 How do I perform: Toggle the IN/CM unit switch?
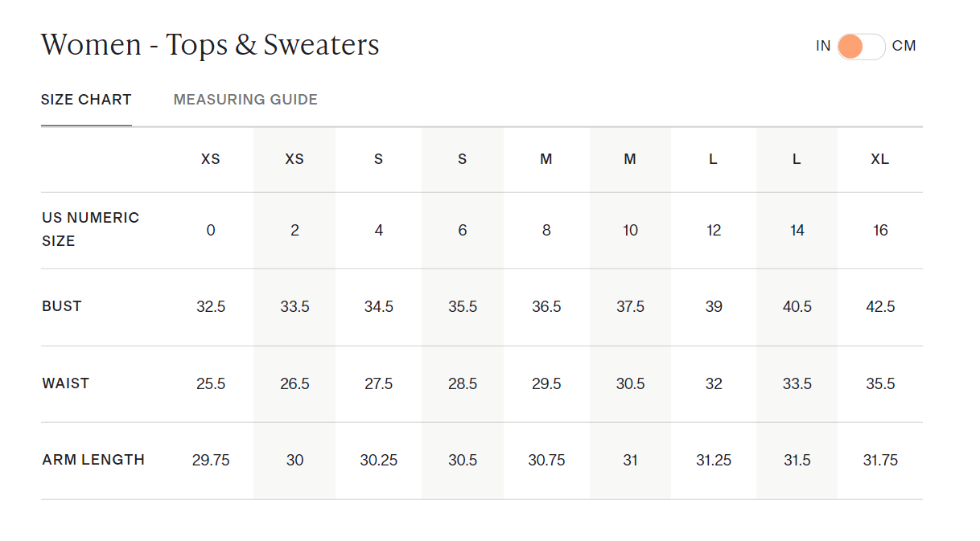click(x=860, y=47)
